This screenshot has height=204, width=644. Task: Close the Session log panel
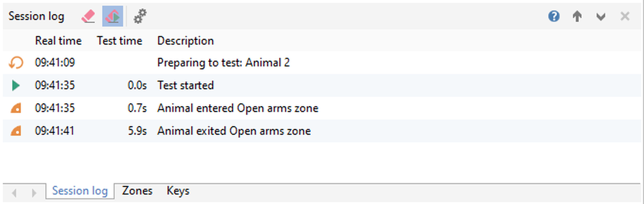click(x=625, y=17)
